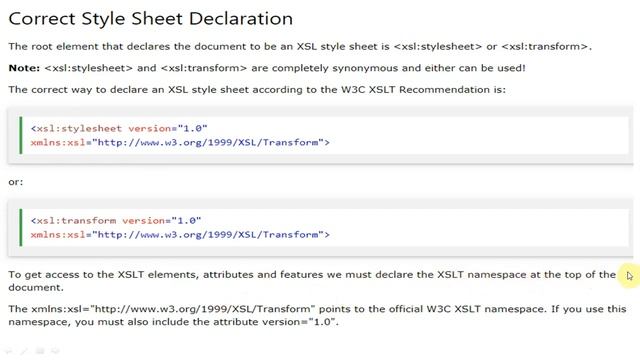The height and width of the screenshot is (360, 640).
Task: Click the previous slide arrow in slideshow controls
Action: (x=9, y=351)
